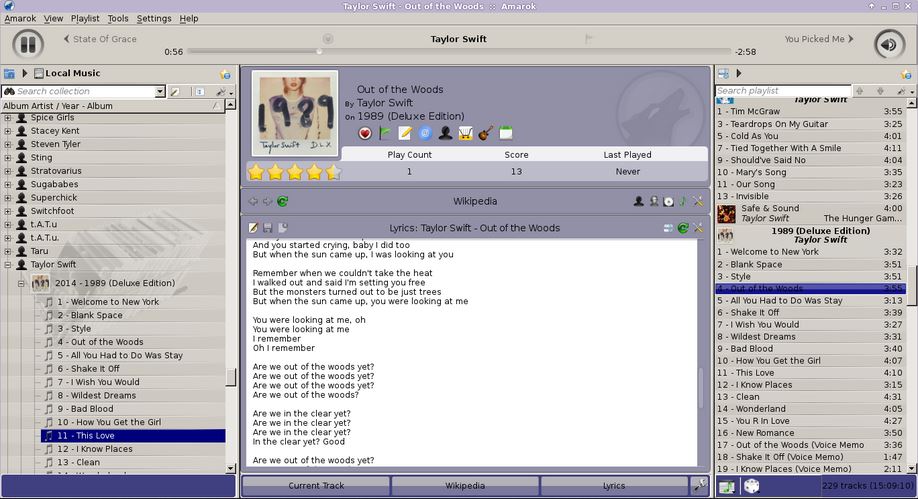Screen dimensions: 918x499
Task: Open the Lyrics applet settings wrench
Action: 698,228
